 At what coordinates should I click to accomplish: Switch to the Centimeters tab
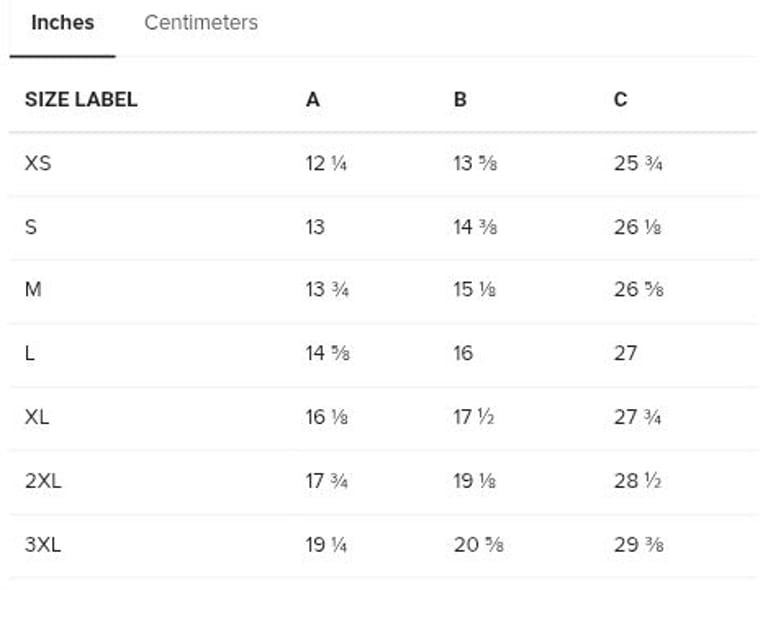point(201,23)
